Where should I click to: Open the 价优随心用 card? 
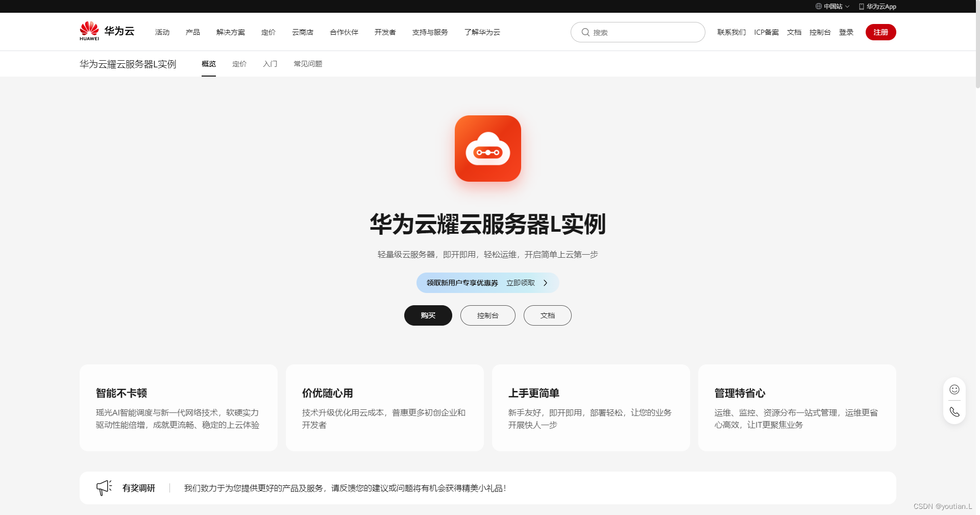[x=385, y=408]
